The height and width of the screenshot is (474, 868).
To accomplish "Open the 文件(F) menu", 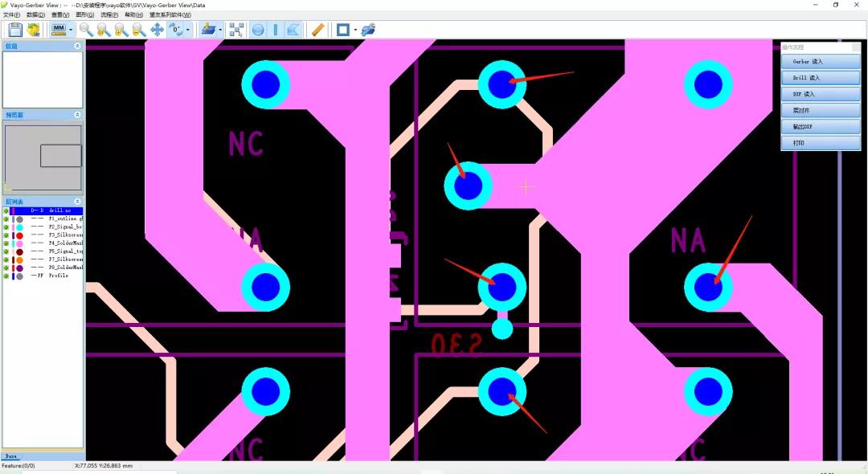I will pyautogui.click(x=11, y=14).
